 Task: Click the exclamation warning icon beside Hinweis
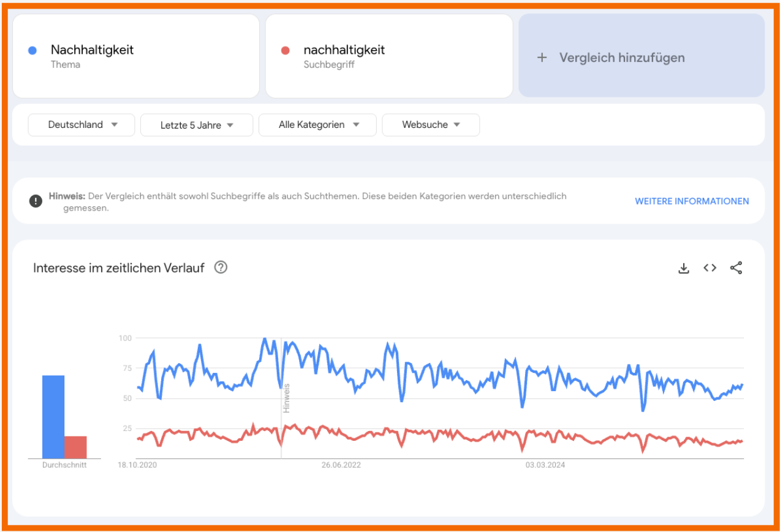pyautogui.click(x=36, y=201)
